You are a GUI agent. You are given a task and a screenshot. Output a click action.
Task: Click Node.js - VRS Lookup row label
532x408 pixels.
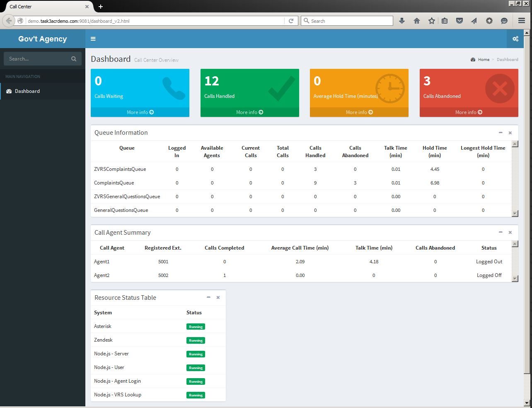tap(118, 395)
